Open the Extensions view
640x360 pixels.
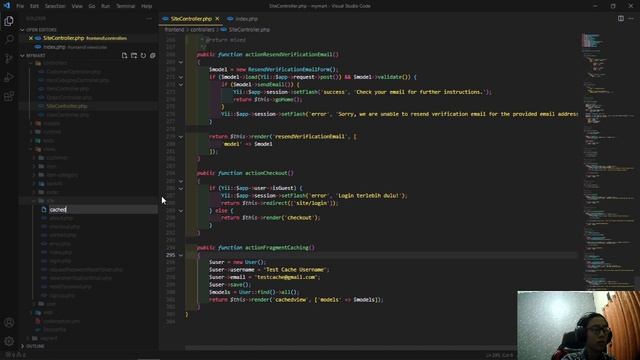tap(9, 96)
